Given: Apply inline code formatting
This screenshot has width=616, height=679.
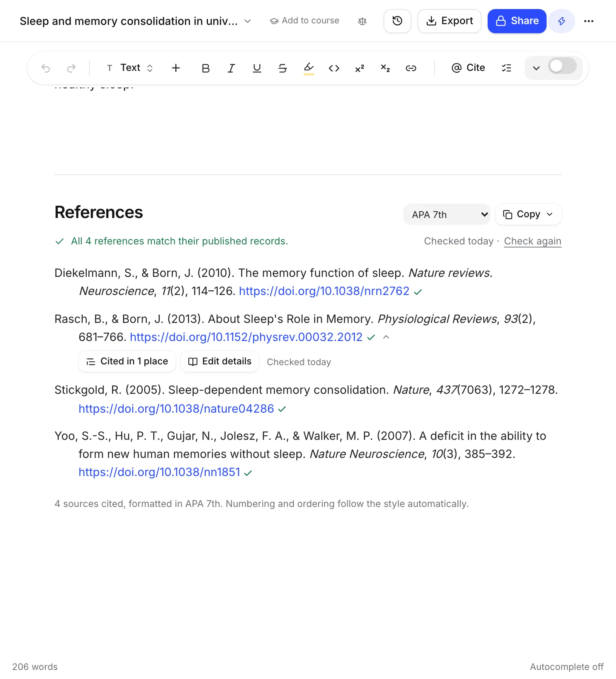Looking at the screenshot, I should coord(334,68).
